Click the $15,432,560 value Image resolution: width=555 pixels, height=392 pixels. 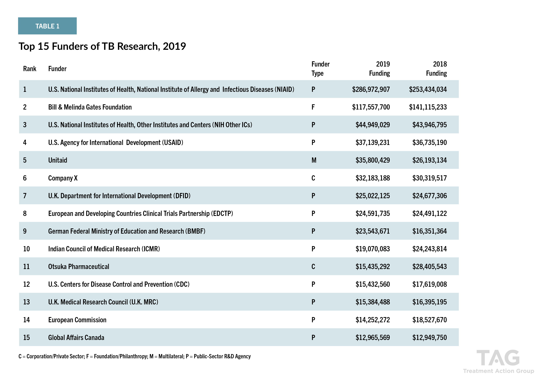click(372, 285)
